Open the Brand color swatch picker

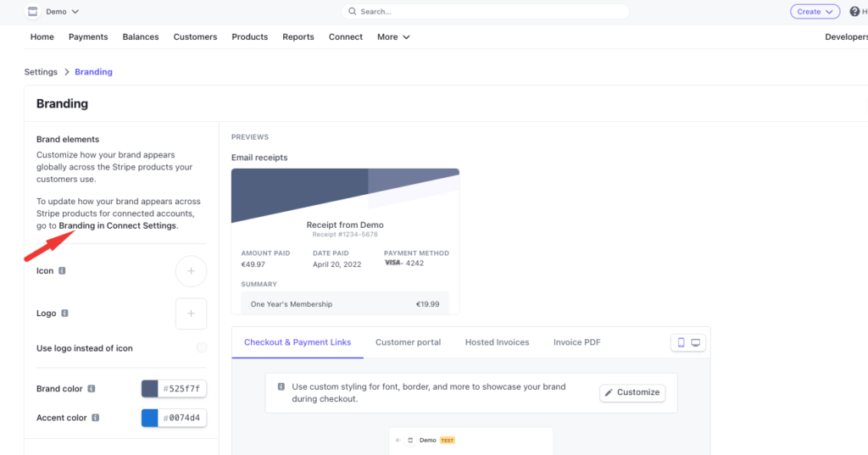coord(149,389)
